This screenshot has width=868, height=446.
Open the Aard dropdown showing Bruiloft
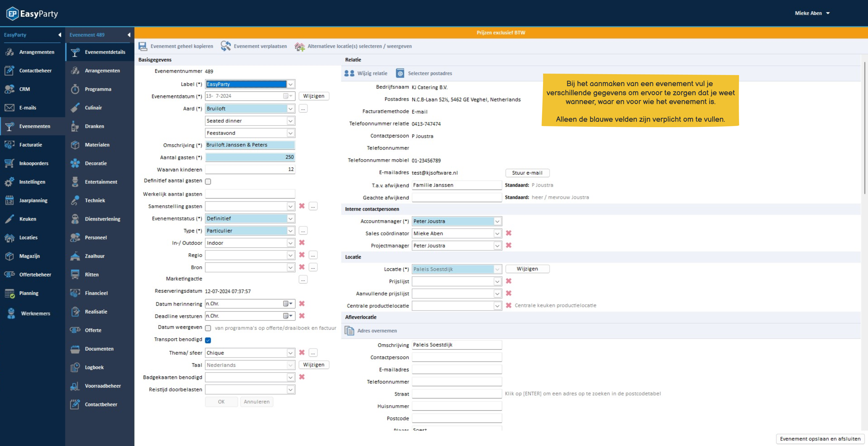pyautogui.click(x=250, y=108)
